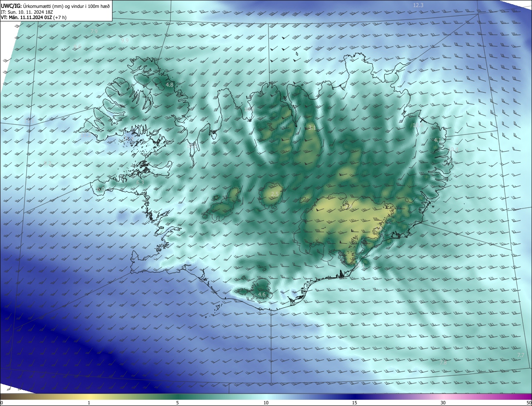The image size is (532, 406).
Task: Click the 12.3 value label
Action: click(418, 5)
